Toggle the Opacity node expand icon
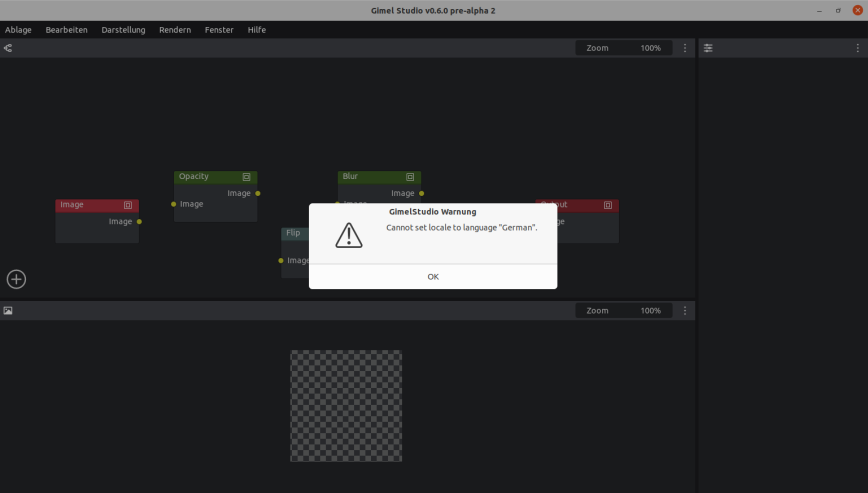The image size is (868, 493). click(246, 177)
